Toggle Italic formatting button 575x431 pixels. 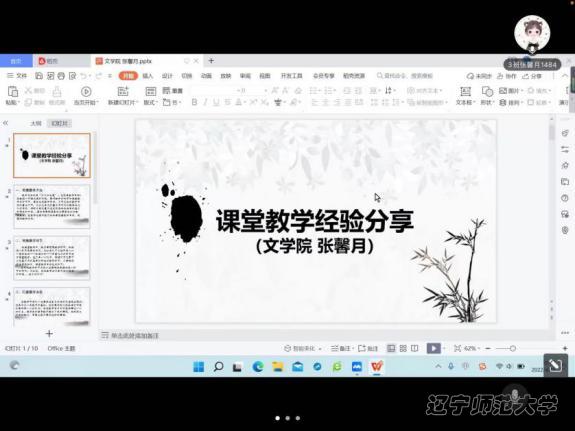coord(205,102)
